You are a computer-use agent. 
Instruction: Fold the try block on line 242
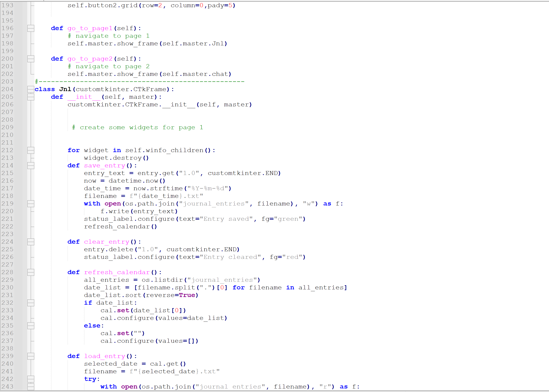click(31, 379)
